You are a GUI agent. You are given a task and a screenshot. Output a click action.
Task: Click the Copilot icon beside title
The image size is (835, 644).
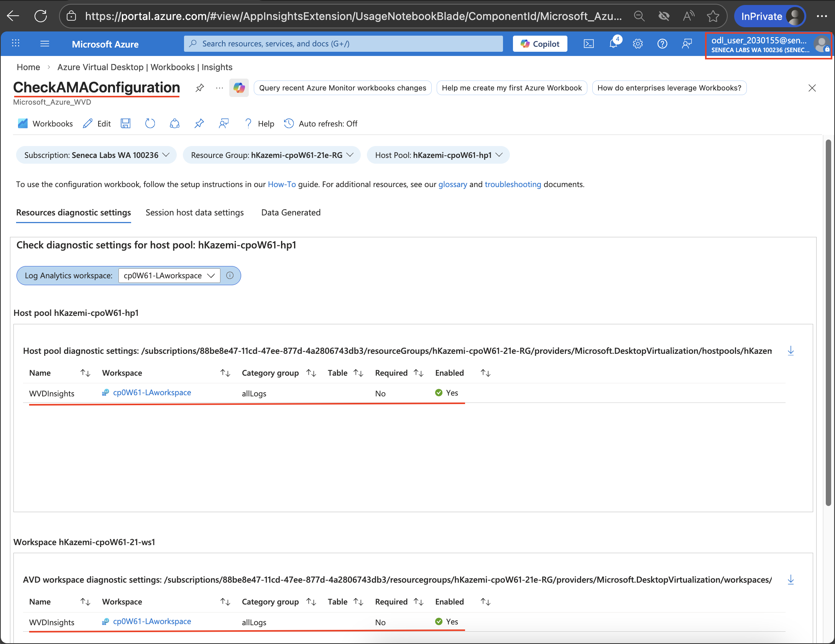239,88
